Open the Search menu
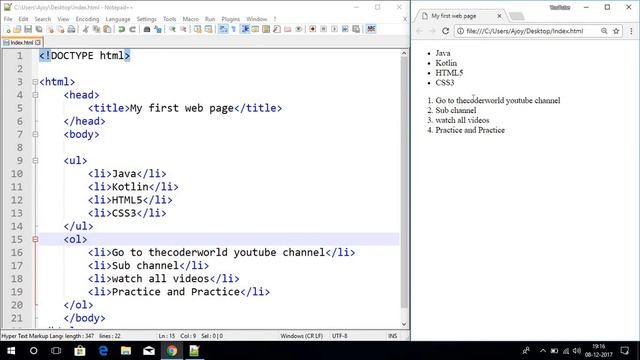The height and width of the screenshot is (360, 640). tap(42, 19)
